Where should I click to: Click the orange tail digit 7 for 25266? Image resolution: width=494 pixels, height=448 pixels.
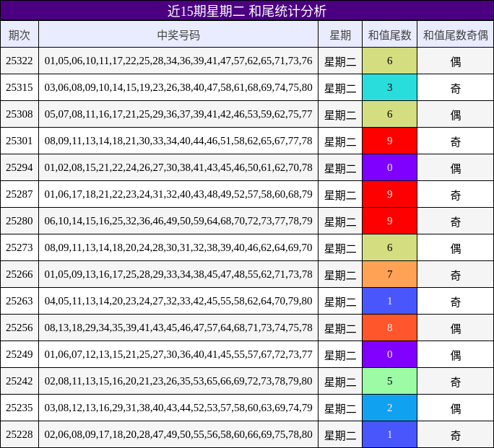(390, 274)
